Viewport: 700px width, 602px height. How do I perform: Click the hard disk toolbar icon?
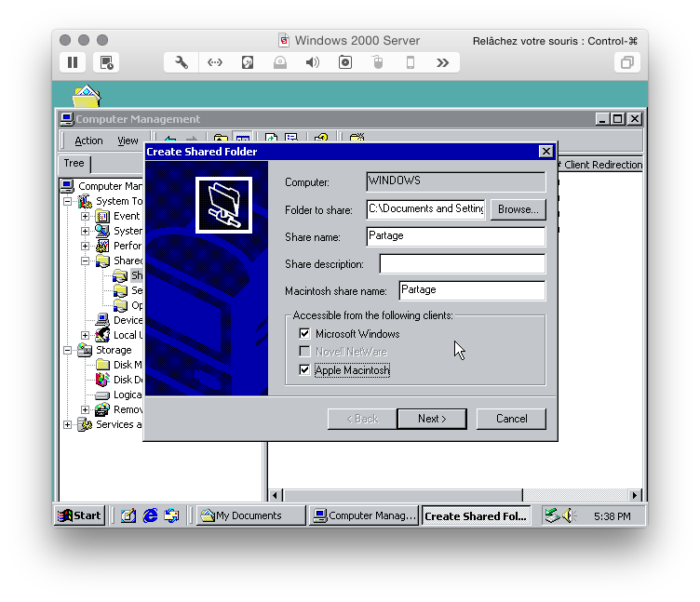(248, 62)
